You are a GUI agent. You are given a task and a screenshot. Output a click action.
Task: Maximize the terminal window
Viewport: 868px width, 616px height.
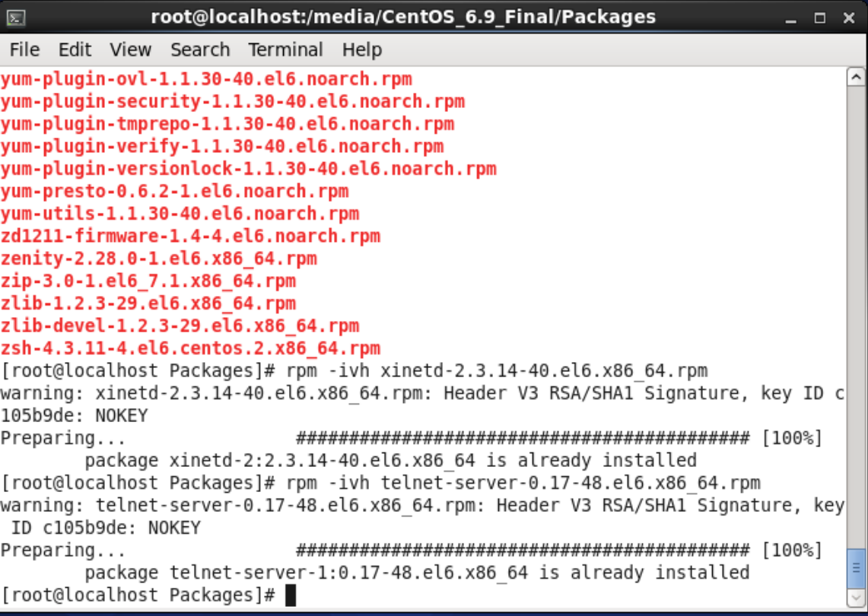pyautogui.click(x=820, y=18)
